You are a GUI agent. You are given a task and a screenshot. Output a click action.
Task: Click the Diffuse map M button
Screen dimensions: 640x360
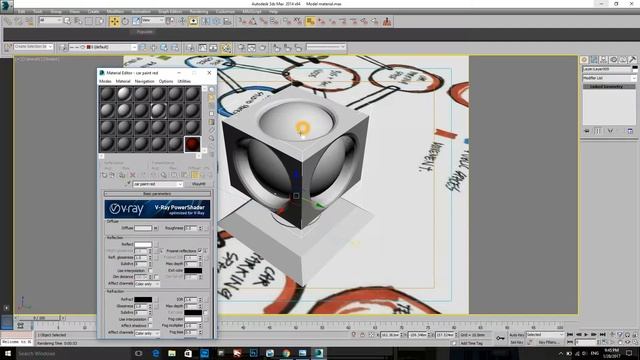[x=156, y=228]
